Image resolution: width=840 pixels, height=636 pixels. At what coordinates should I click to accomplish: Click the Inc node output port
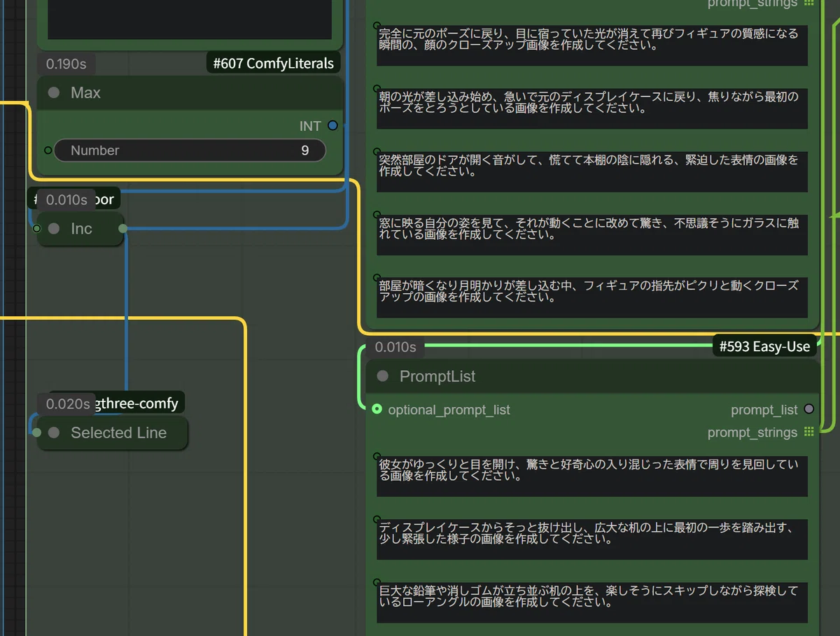(123, 229)
